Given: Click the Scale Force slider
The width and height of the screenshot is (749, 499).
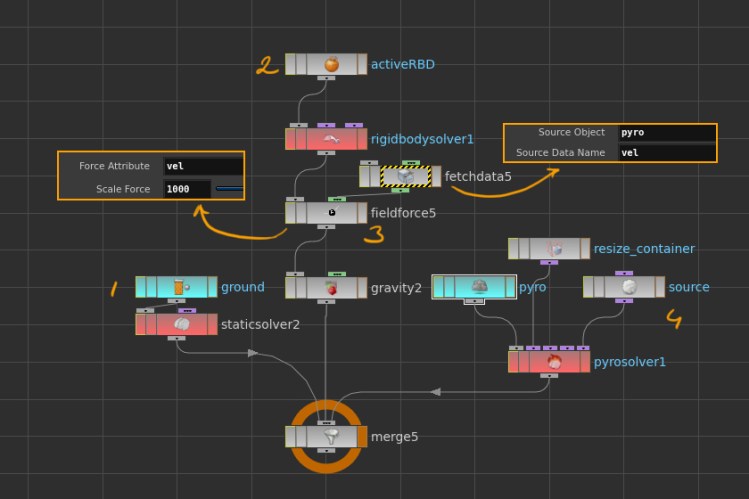Looking at the screenshot, I should 229,189.
